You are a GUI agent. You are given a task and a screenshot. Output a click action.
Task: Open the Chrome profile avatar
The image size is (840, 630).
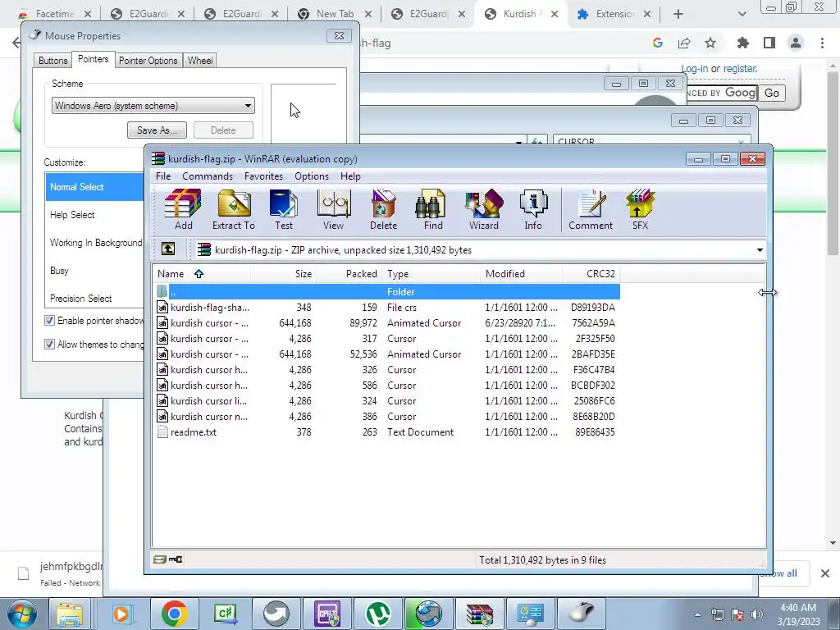(x=796, y=43)
